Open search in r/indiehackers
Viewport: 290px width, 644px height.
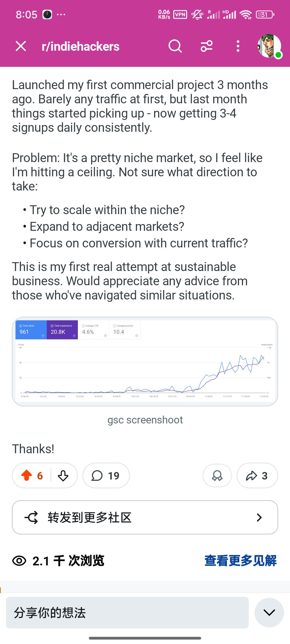pos(175,46)
